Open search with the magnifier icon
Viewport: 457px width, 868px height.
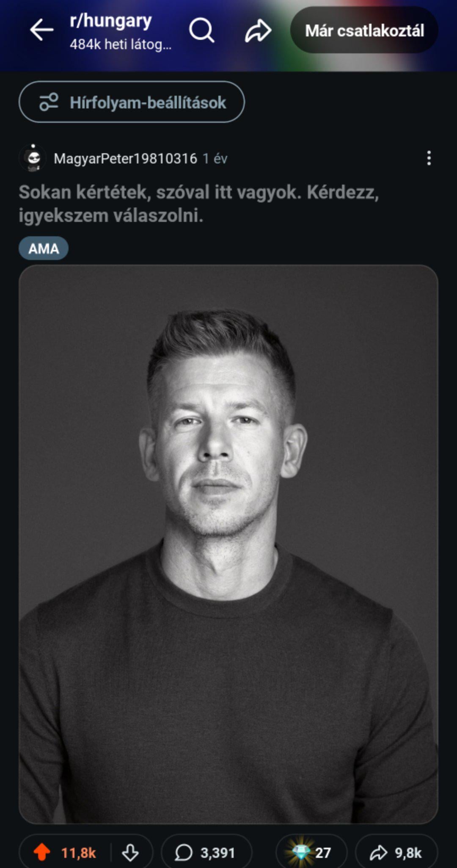pyautogui.click(x=201, y=30)
